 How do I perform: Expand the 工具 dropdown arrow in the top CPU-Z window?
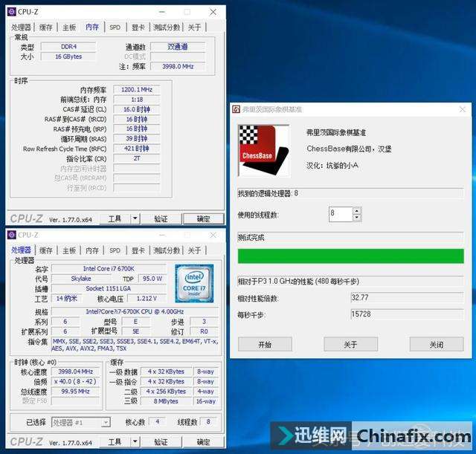pyautogui.click(x=135, y=218)
